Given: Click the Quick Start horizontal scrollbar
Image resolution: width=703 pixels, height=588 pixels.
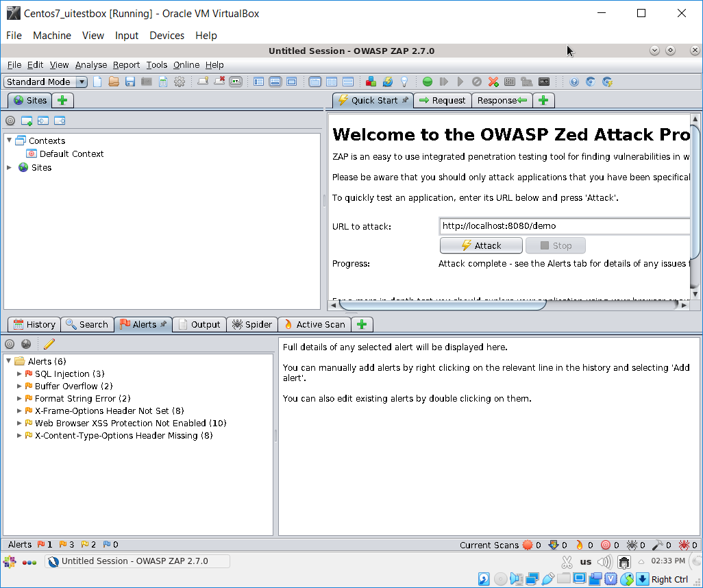Looking at the screenshot, I should (x=443, y=305).
